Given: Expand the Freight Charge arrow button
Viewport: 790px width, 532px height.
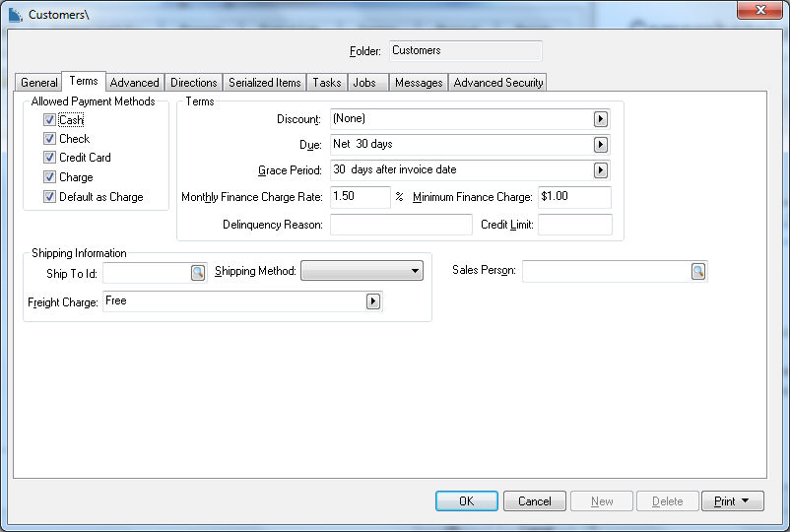Looking at the screenshot, I should [373, 301].
